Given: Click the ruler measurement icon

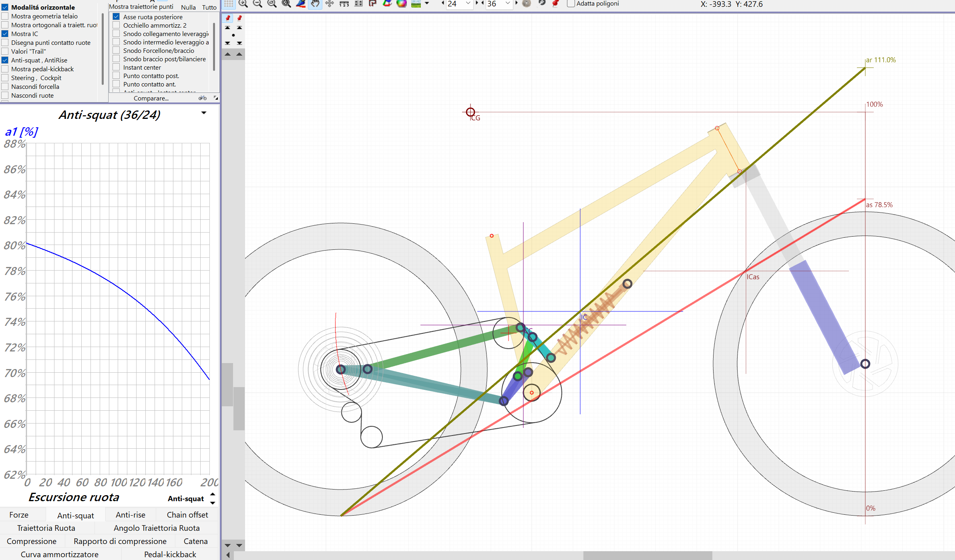Looking at the screenshot, I should point(344,4).
